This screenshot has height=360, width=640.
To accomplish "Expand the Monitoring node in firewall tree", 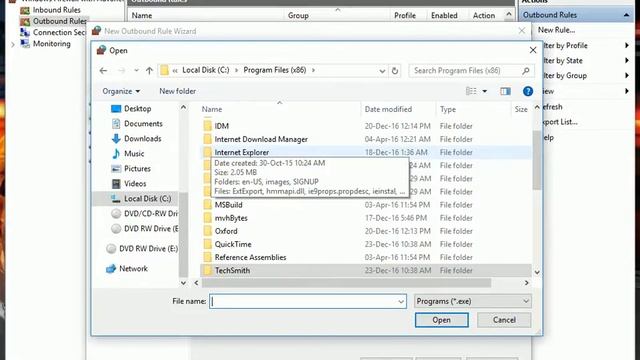I will click(x=13, y=44).
